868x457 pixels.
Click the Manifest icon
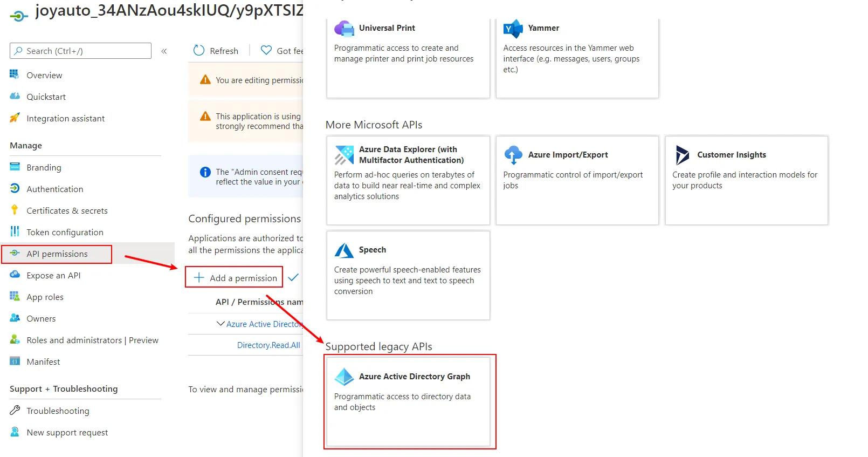(15, 361)
